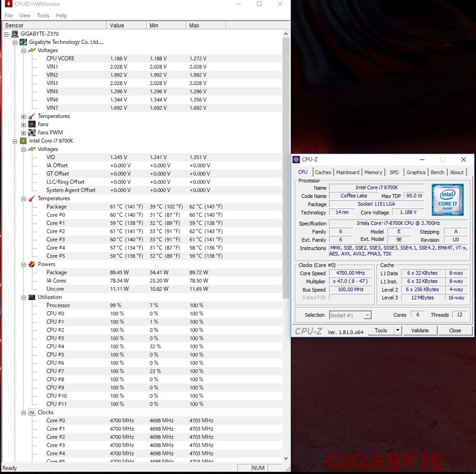Click the HWMonitor vertical scrollbar thumb
Image resolution: width=476 pixels, height=474 pixels.
click(286, 168)
